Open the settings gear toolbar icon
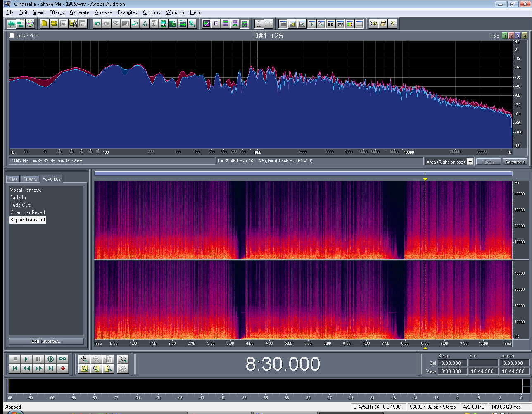 pyautogui.click(x=373, y=24)
